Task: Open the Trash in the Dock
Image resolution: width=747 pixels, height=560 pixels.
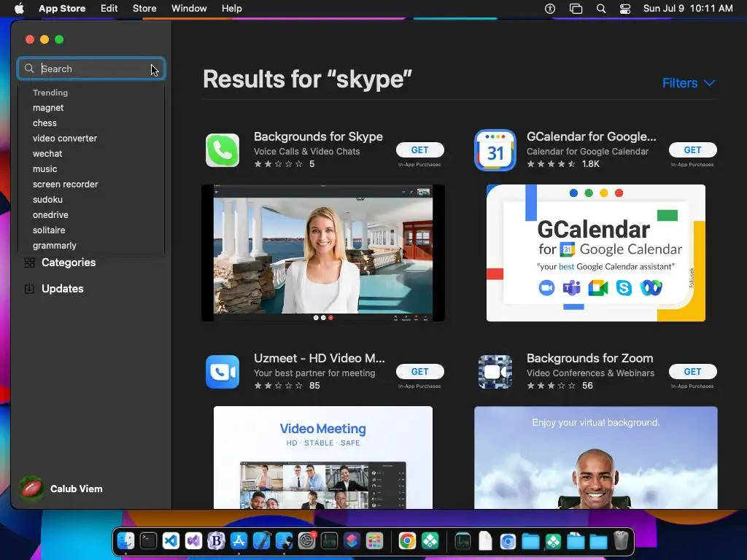Action: tap(621, 541)
